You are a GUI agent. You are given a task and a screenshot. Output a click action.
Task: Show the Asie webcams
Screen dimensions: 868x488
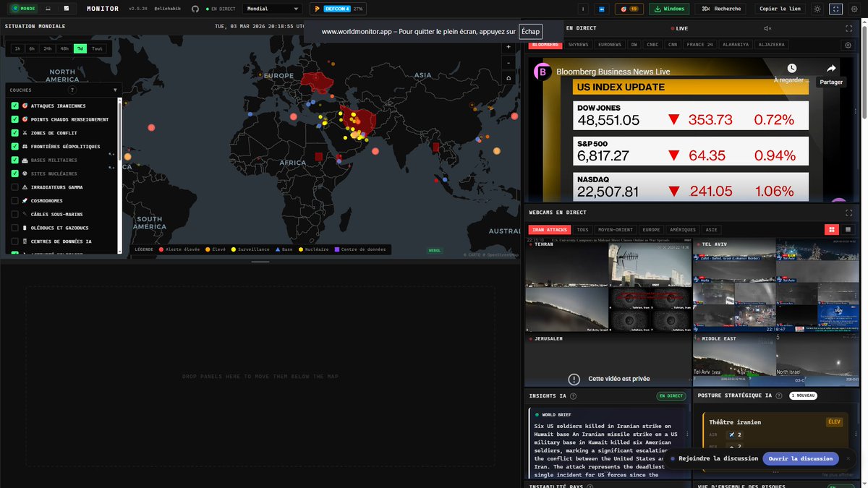pyautogui.click(x=712, y=229)
